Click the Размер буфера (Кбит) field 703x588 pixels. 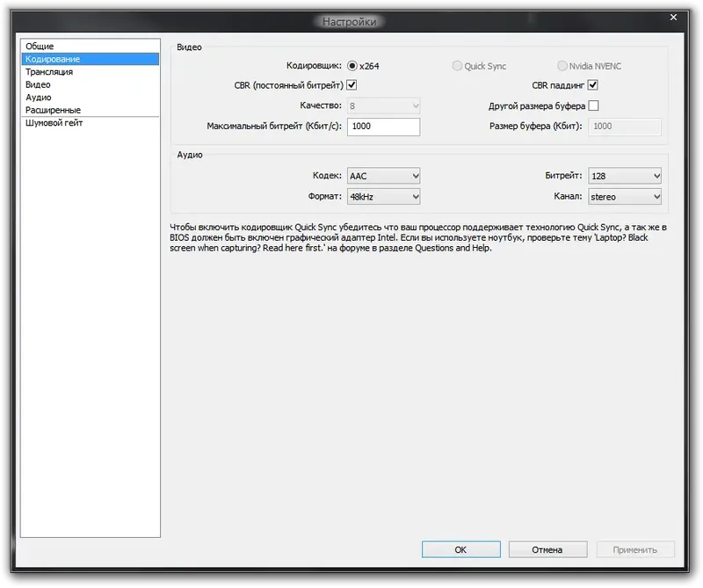point(625,127)
